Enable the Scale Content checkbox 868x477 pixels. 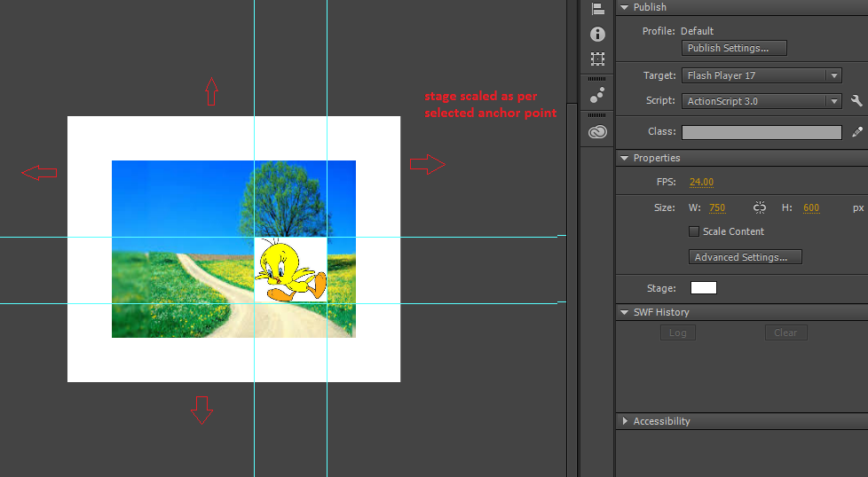coord(694,231)
